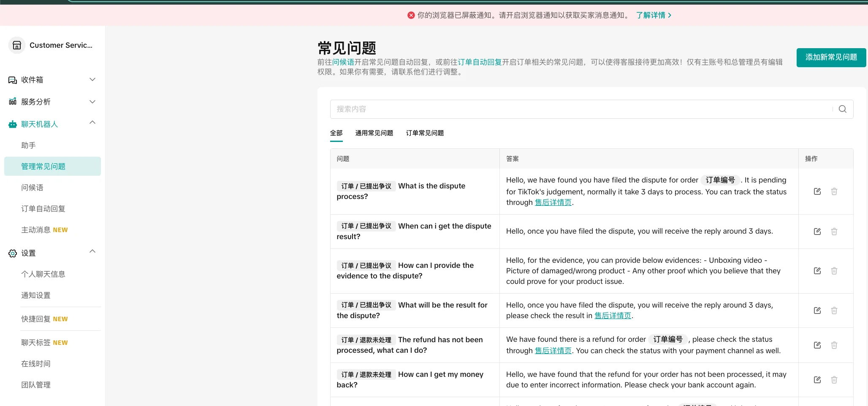Delete the 'How can I provide the evidence' FAQ
This screenshot has width=868, height=406.
point(834,271)
